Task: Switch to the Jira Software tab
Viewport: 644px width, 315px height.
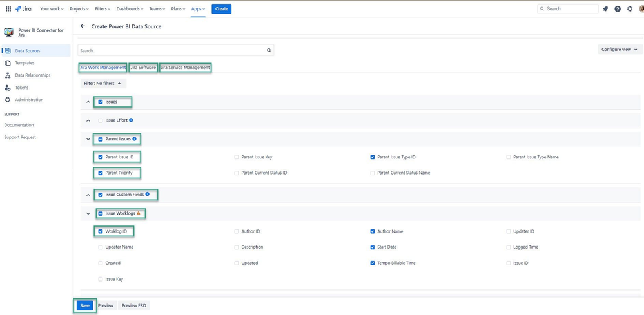Action: (x=143, y=67)
